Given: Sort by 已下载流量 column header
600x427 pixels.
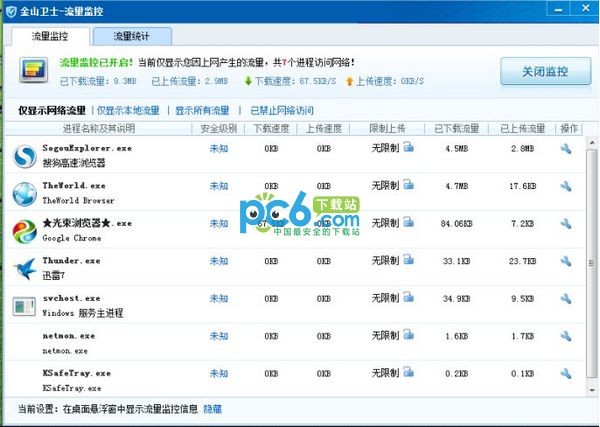Looking at the screenshot, I should click(x=457, y=129).
